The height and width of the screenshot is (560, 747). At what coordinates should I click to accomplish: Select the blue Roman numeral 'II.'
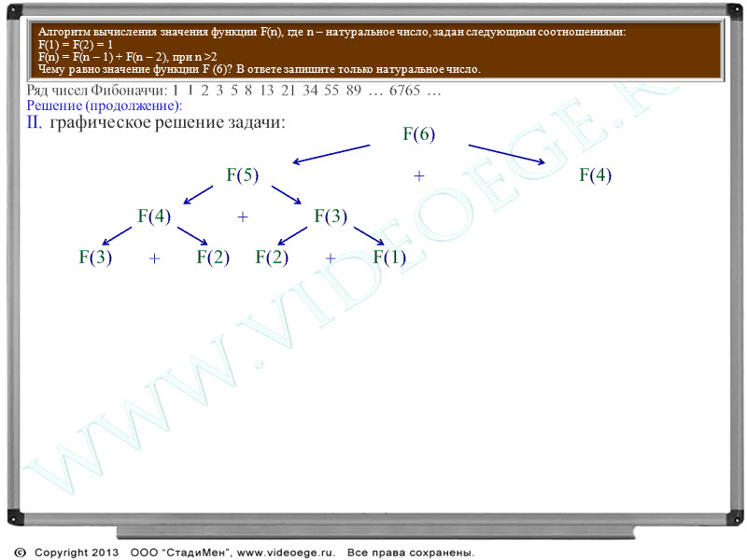coord(35,122)
